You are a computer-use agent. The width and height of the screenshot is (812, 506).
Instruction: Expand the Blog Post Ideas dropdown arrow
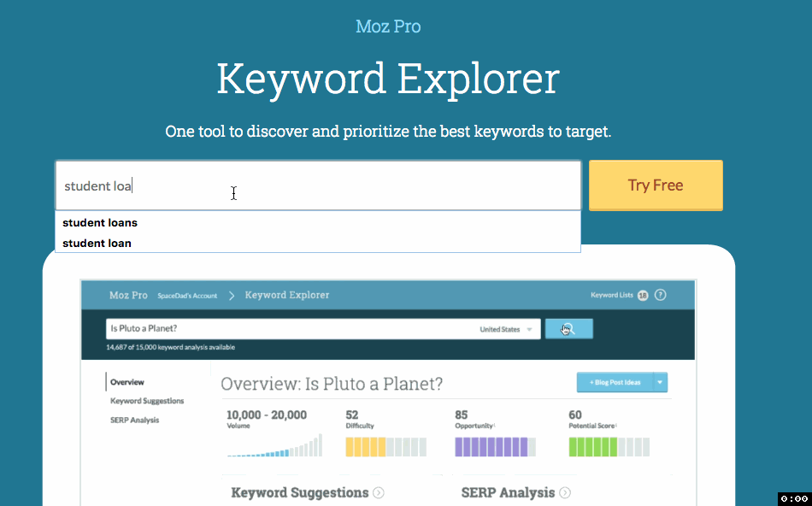click(660, 382)
